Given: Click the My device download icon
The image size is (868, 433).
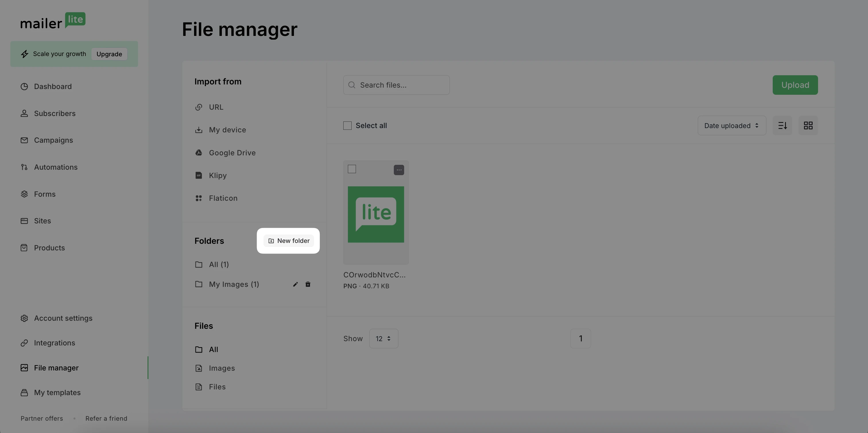Looking at the screenshot, I should coord(199,130).
